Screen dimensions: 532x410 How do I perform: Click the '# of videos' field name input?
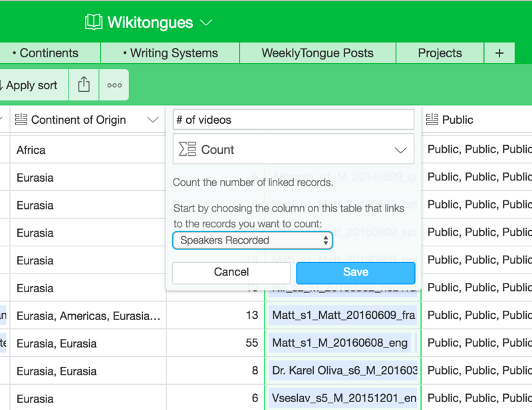click(293, 120)
